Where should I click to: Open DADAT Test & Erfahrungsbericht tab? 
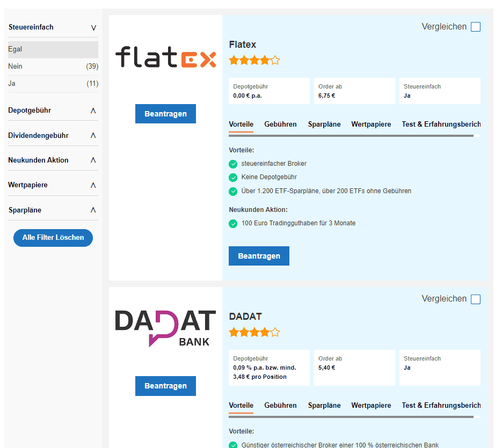pyautogui.click(x=441, y=406)
